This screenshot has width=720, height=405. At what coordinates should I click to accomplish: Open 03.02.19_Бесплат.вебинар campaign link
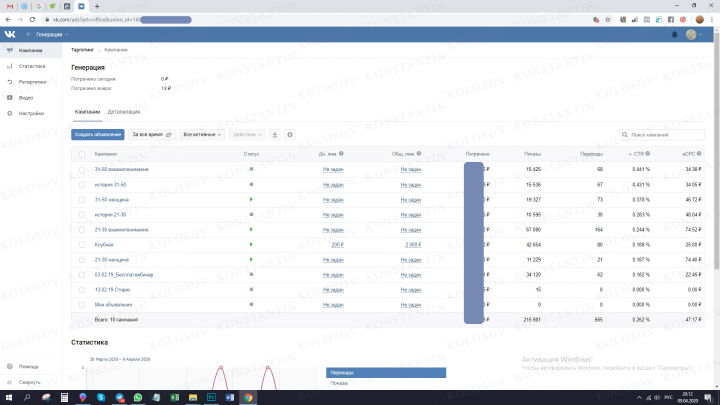[x=124, y=275]
